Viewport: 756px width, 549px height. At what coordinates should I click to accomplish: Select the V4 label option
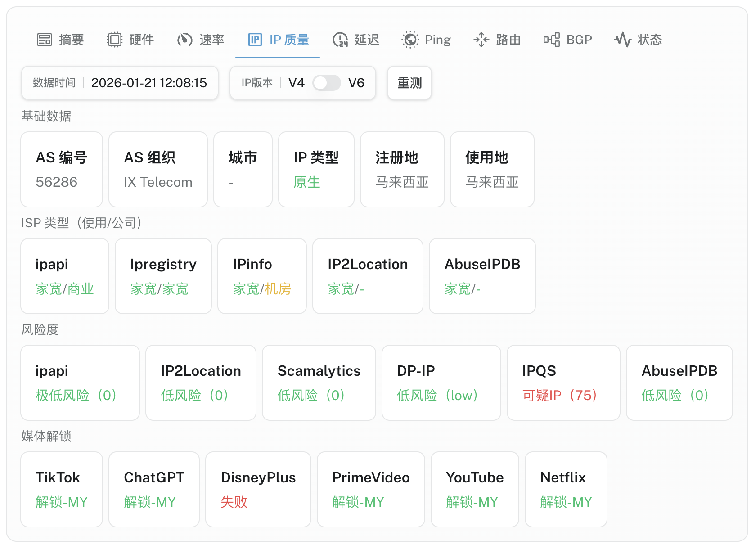tap(296, 83)
